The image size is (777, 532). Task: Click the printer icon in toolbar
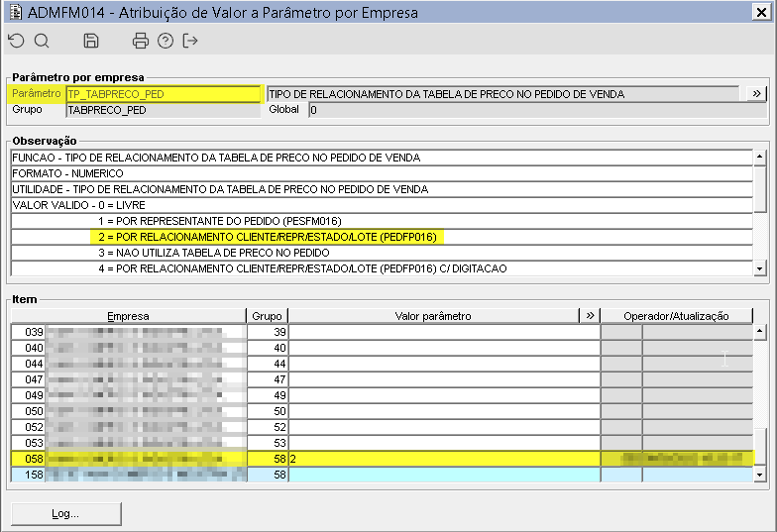click(141, 41)
